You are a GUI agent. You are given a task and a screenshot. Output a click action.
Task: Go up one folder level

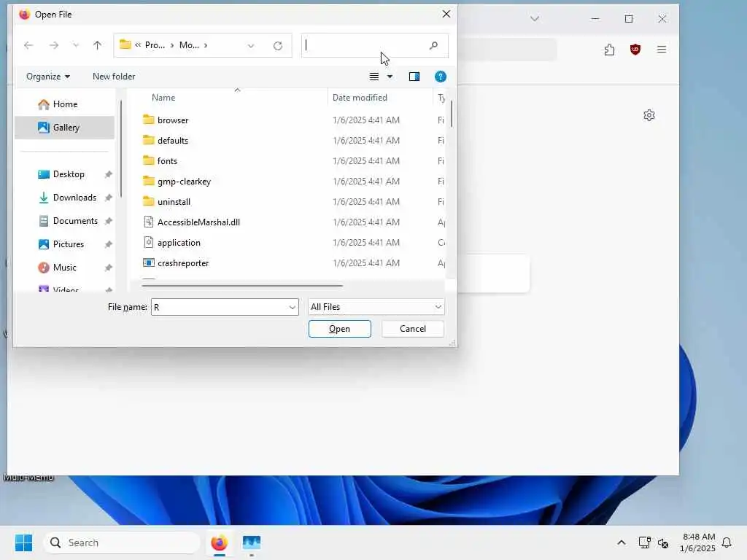pyautogui.click(x=97, y=45)
